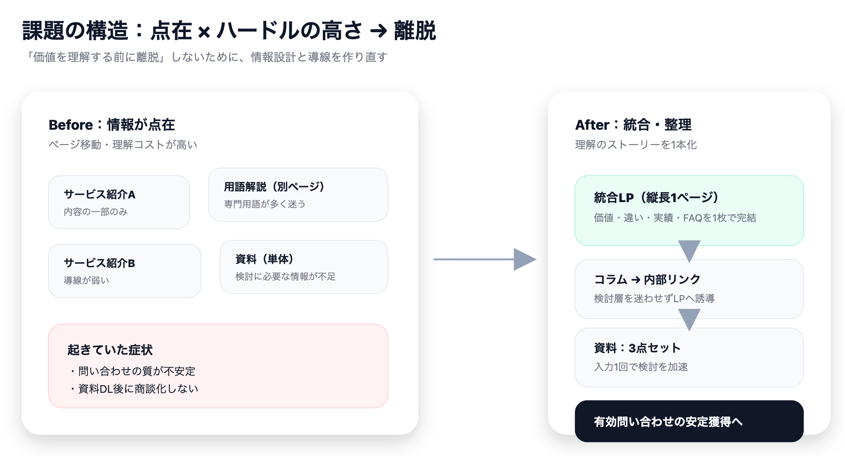Click the pink 起きていた症状 box
Screen dimensions: 845x456
[x=218, y=365]
